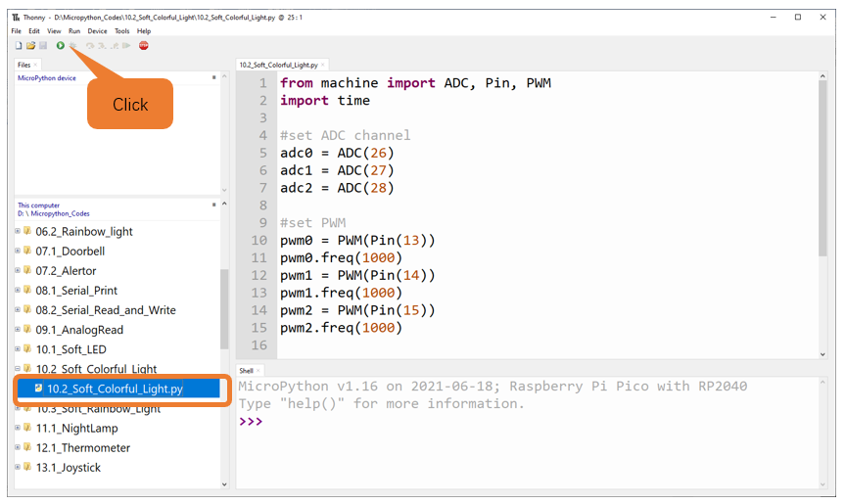Click the New file toolbar icon
This screenshot has height=504, width=845.
19,46
